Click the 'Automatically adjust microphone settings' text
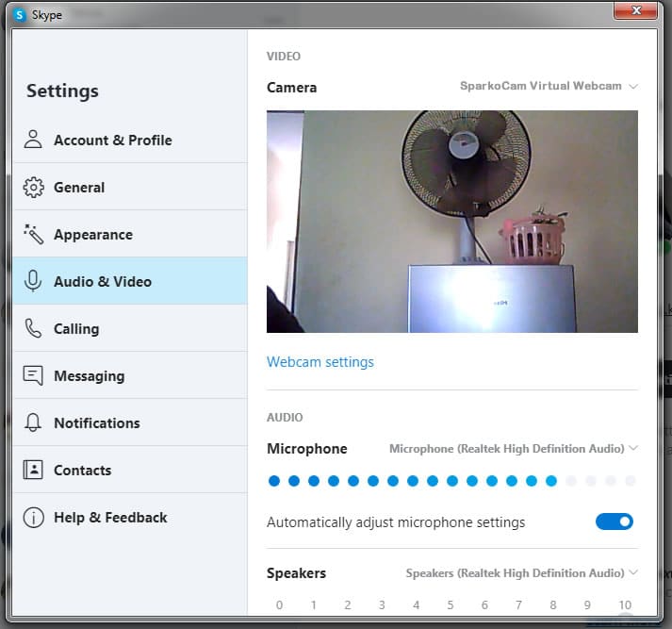Viewport: 672px width, 629px height. click(x=396, y=522)
